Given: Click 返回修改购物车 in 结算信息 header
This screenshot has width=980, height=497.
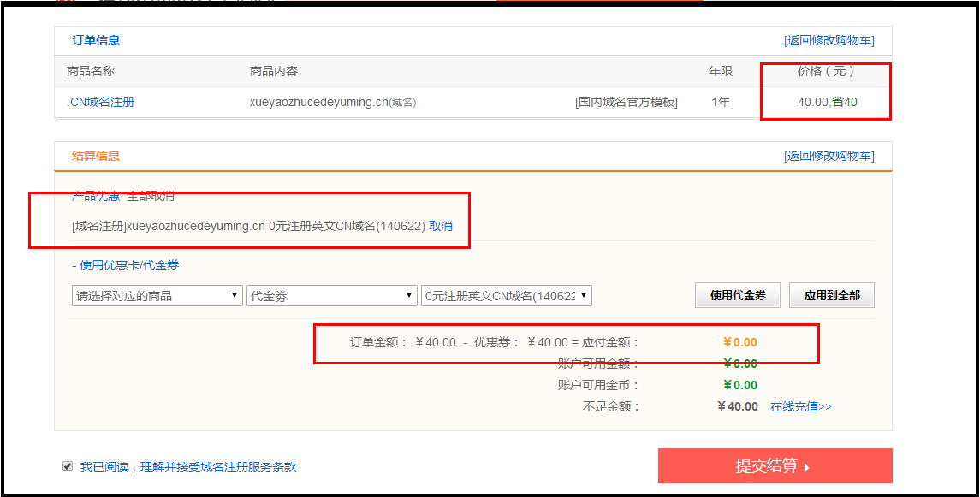Looking at the screenshot, I should click(x=829, y=156).
